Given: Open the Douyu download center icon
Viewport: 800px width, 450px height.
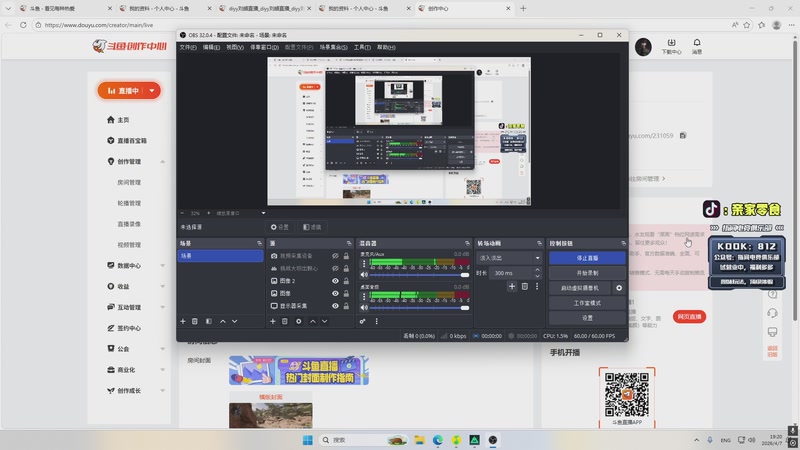Looking at the screenshot, I should coord(671,43).
